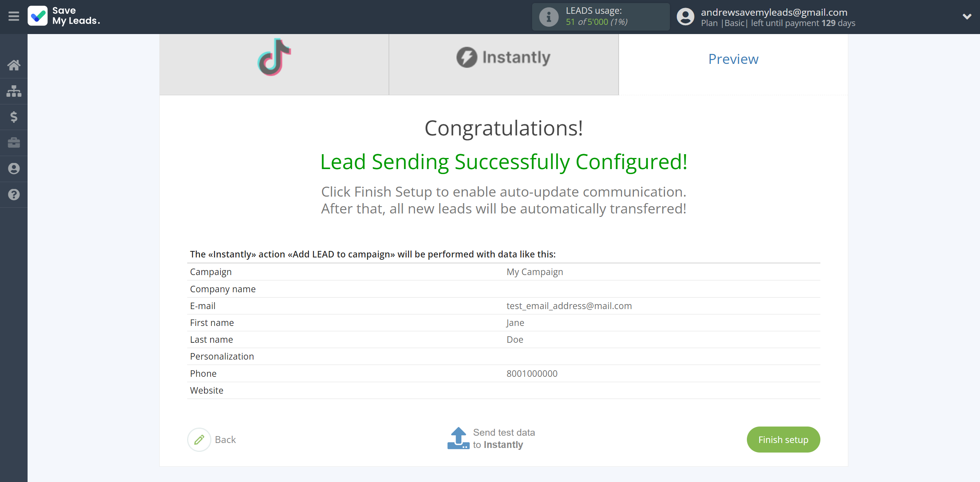The height and width of the screenshot is (482, 980).
Task: Open the billing dollar sidebar icon
Action: coord(14,117)
